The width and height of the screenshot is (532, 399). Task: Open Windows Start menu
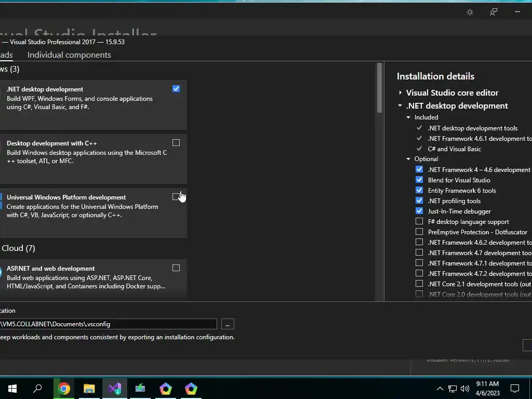[x=12, y=389]
